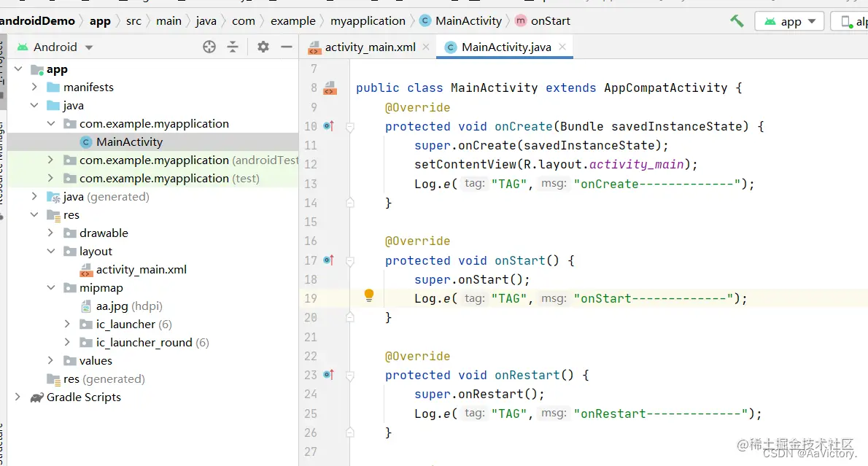Collapse the res folder
This screenshot has height=466, width=868.
click(x=34, y=214)
